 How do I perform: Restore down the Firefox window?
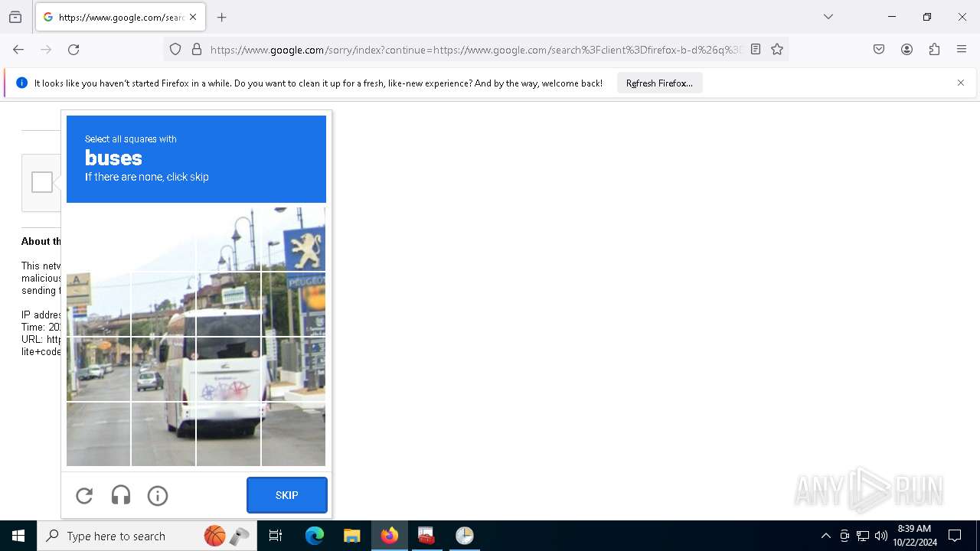[x=927, y=17]
